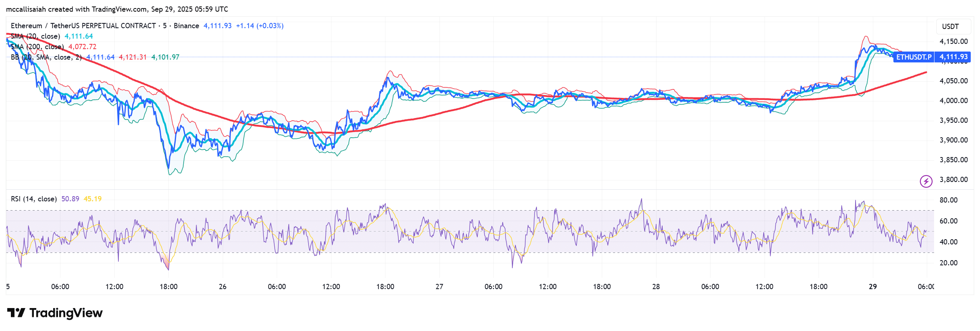Click the red SMA 200 value 4,072.72
Image resolution: width=980 pixels, height=331 pixels.
(83, 47)
